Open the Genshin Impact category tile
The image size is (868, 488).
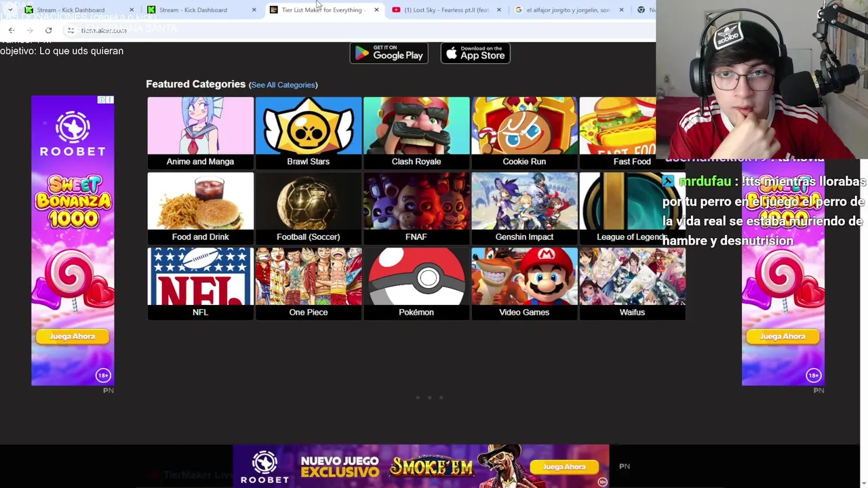click(x=524, y=207)
